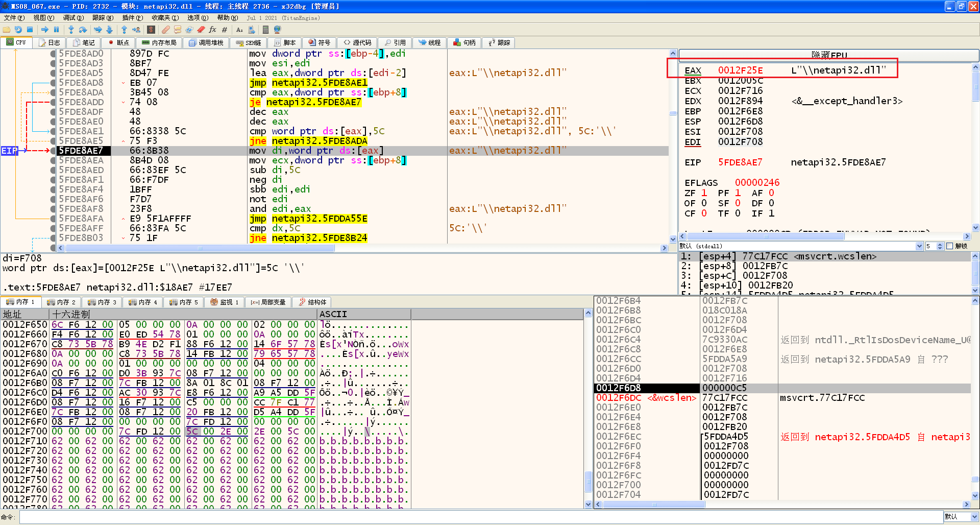Image resolution: width=980 pixels, height=525 pixels.
Task: Select the jmp netapi32.5FDDA55E instruction line
Action: click(x=308, y=219)
